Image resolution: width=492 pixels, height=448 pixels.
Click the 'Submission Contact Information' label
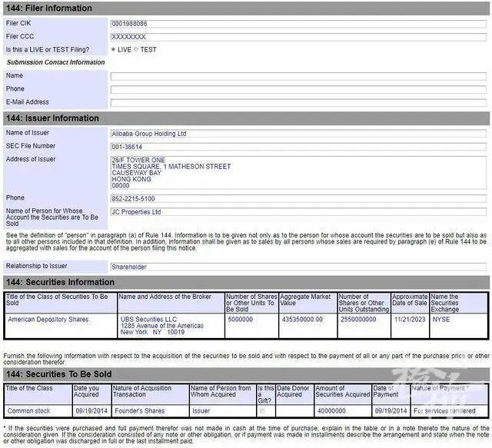(x=56, y=62)
